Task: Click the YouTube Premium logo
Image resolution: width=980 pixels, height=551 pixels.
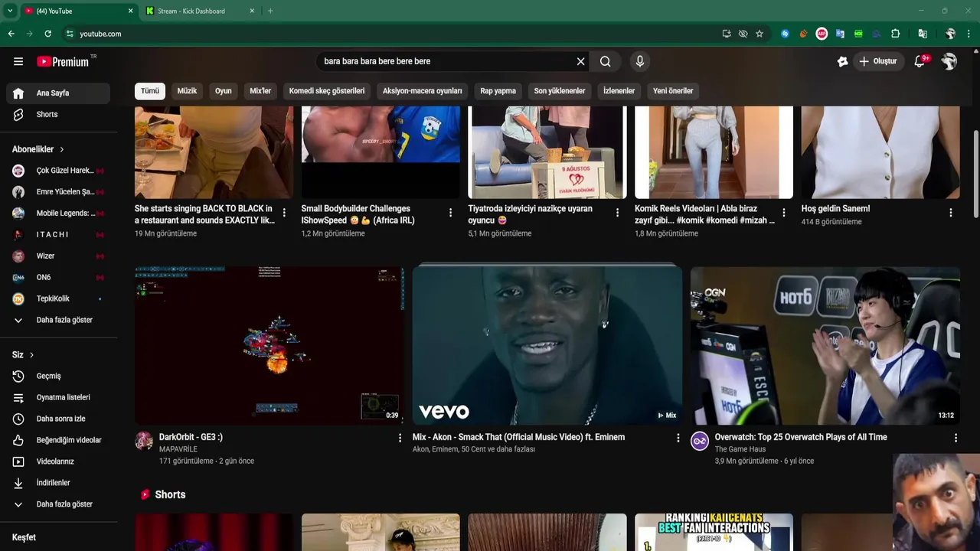Action: coord(63,61)
